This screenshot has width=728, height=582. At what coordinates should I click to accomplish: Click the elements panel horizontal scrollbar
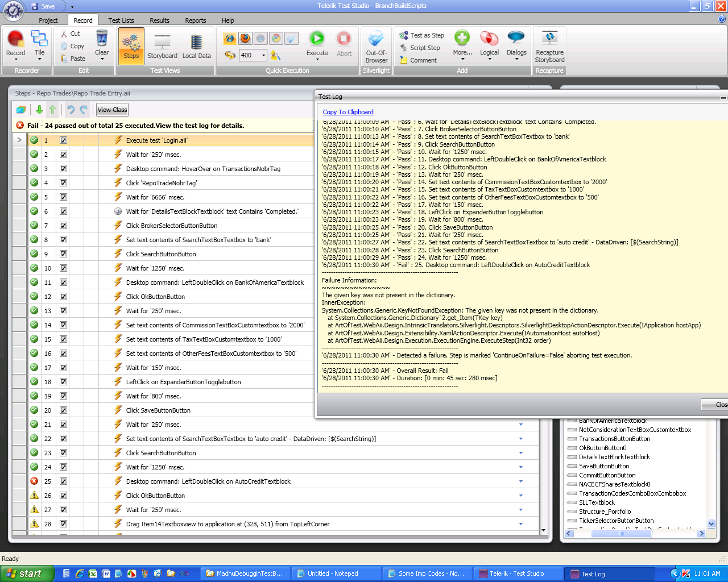(x=635, y=534)
